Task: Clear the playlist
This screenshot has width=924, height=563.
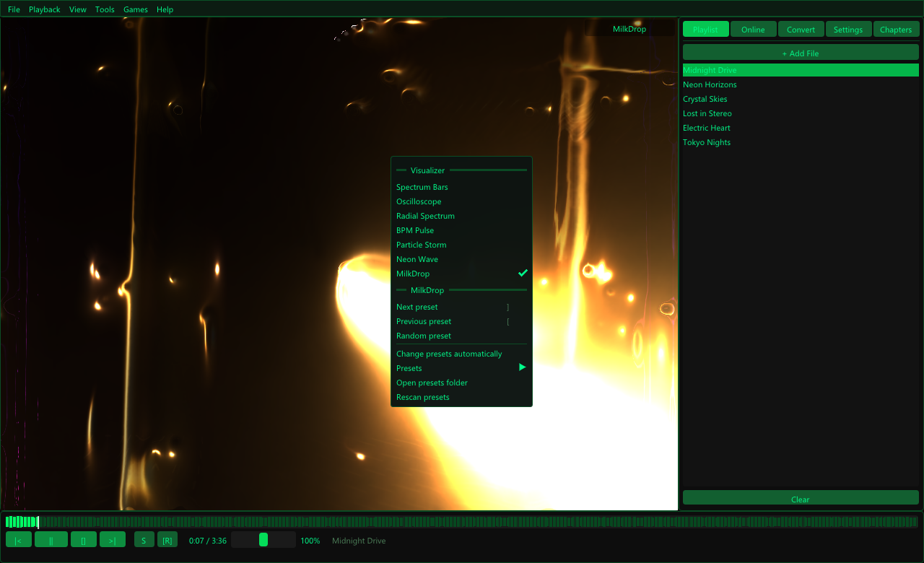Action: 801,498
